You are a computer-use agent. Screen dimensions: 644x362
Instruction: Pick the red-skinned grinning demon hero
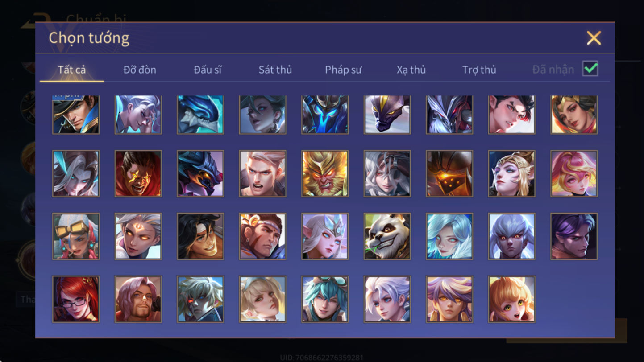pyautogui.click(x=138, y=173)
